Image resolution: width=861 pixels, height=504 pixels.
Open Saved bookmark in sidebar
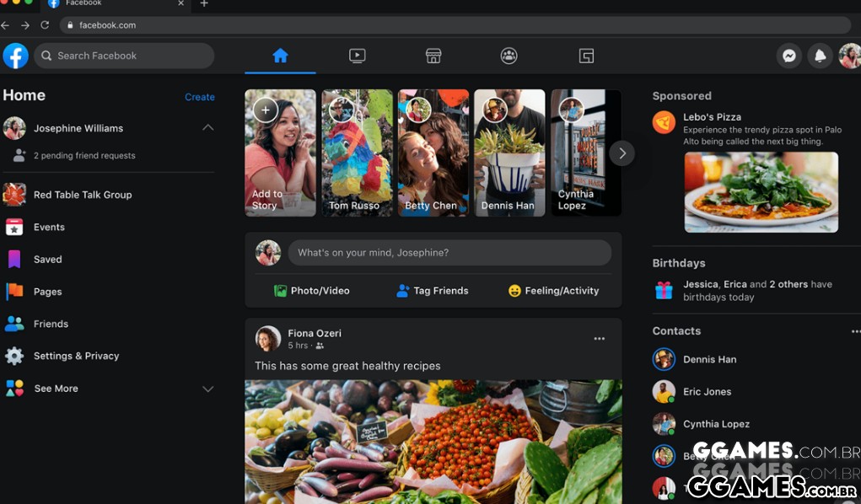47,260
